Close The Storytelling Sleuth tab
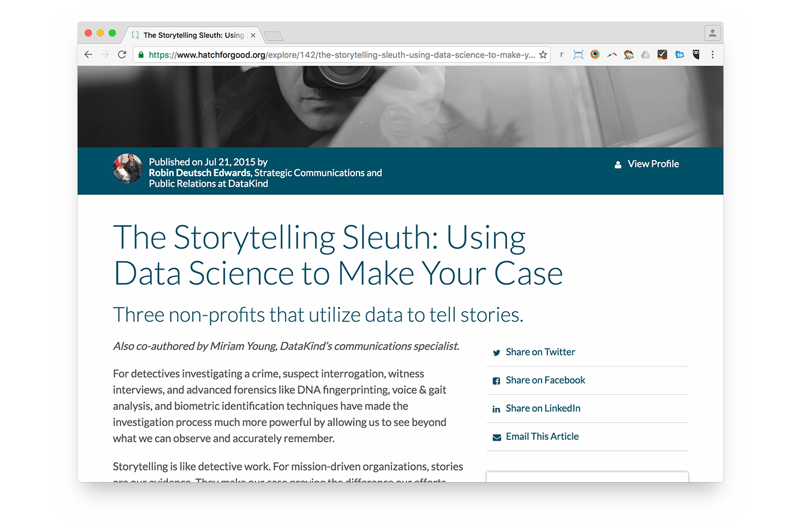 tap(253, 36)
